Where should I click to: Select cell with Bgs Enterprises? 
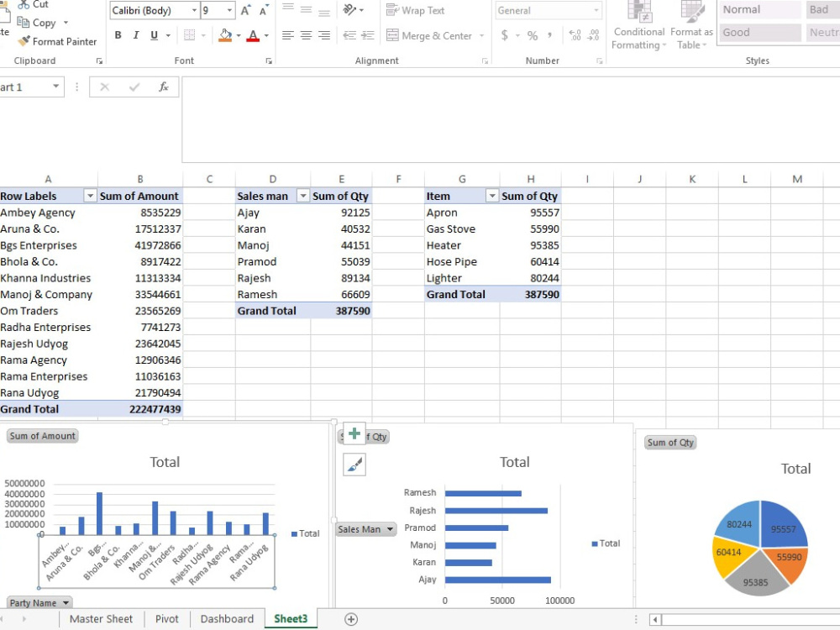click(49, 245)
